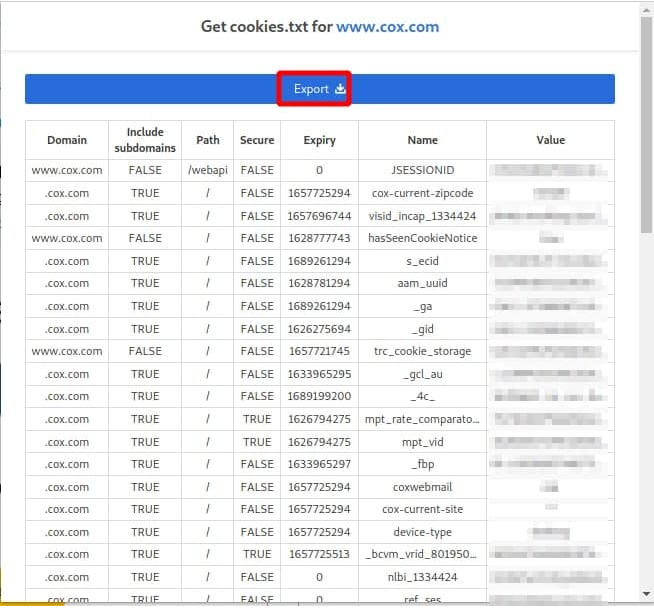The image size is (654, 608).
Task: Click the nlbi_1334424 cookie name
Action: click(423, 577)
